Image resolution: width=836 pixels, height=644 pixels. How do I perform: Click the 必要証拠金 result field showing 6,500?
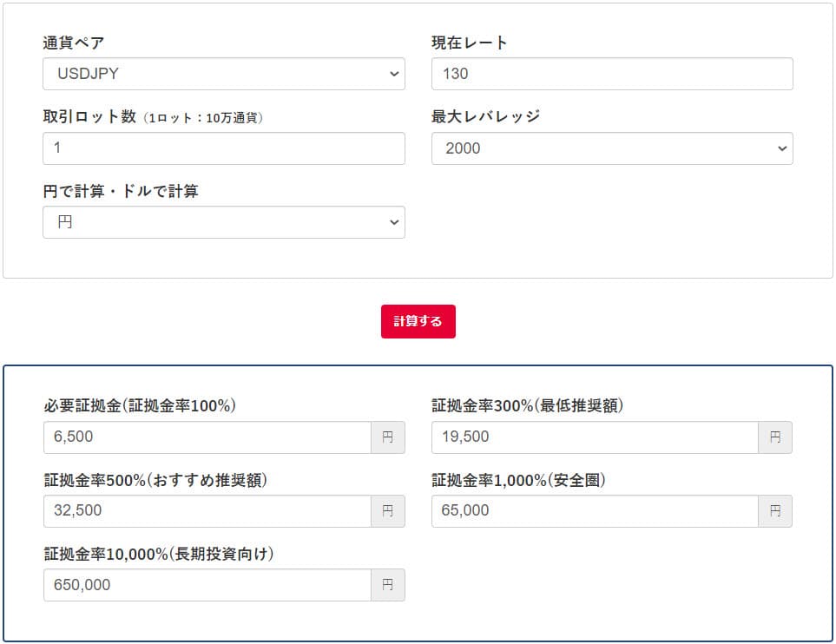coord(207,437)
